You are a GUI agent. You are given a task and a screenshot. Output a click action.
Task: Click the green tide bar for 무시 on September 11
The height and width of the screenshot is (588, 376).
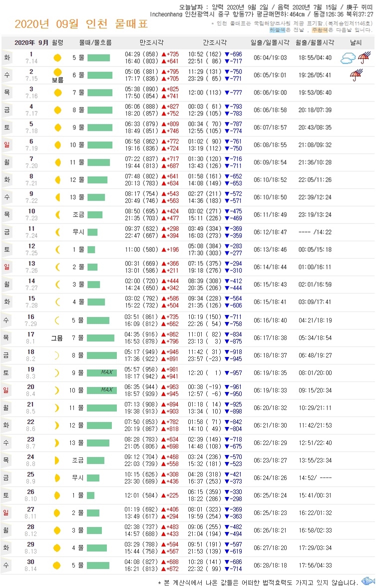(x=92, y=232)
